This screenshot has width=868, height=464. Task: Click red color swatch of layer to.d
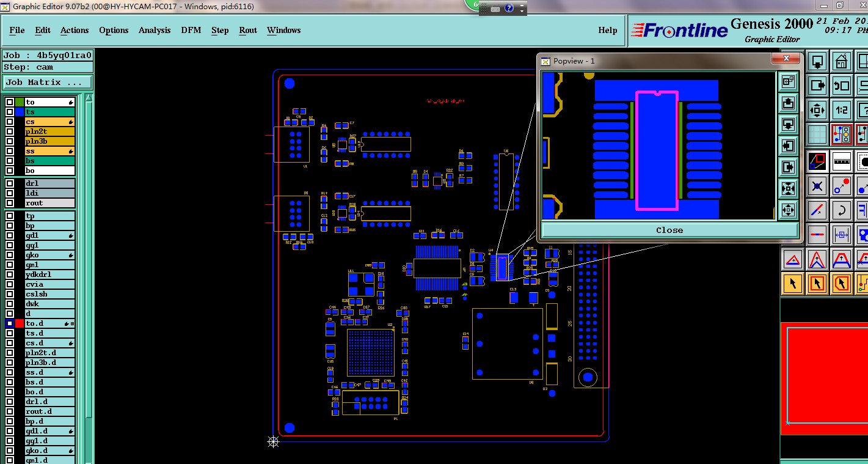click(20, 323)
